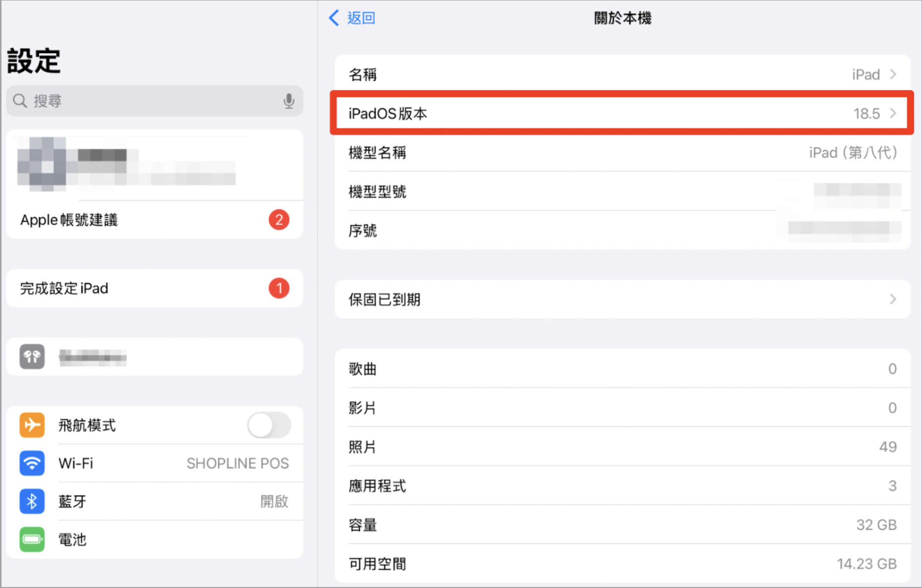Tap the 18.5 version value
Image resolution: width=922 pixels, height=588 pixels.
866,114
